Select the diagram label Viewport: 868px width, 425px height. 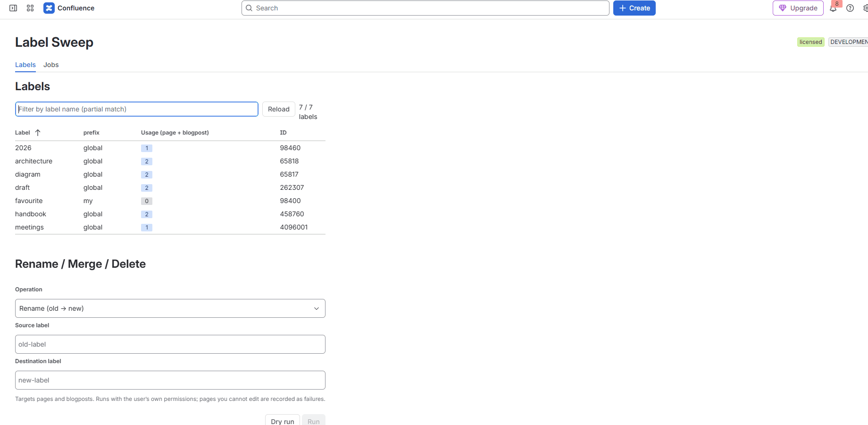[28, 174]
